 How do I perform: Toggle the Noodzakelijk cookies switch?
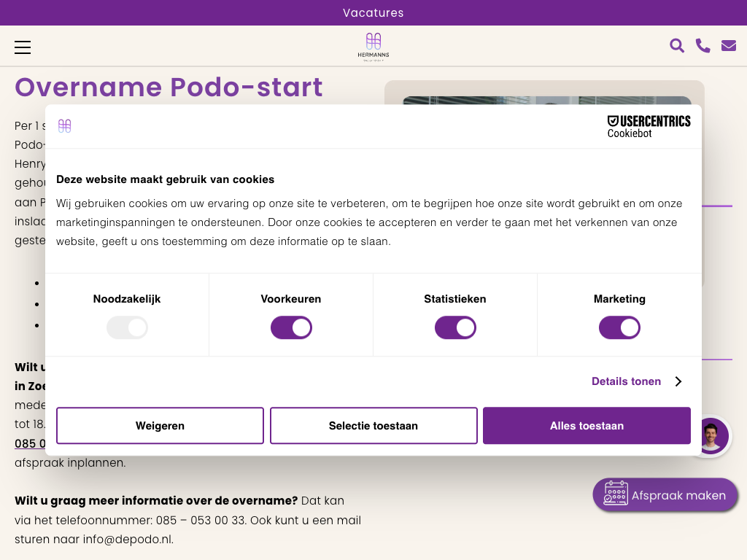pyautogui.click(x=127, y=328)
